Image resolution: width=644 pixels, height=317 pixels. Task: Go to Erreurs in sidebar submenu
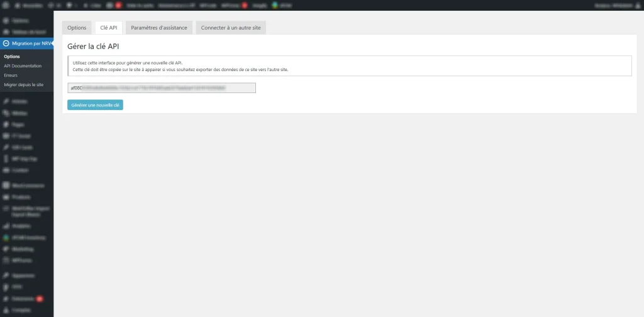pos(11,75)
